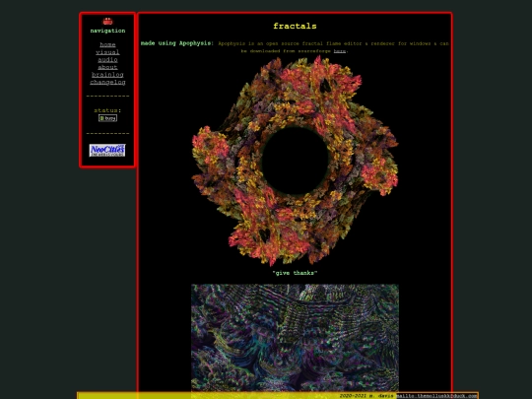Image resolution: width=532 pixels, height=399 pixels.
Task: Open the psychedelic fractal image below
Action: [x=295, y=338]
